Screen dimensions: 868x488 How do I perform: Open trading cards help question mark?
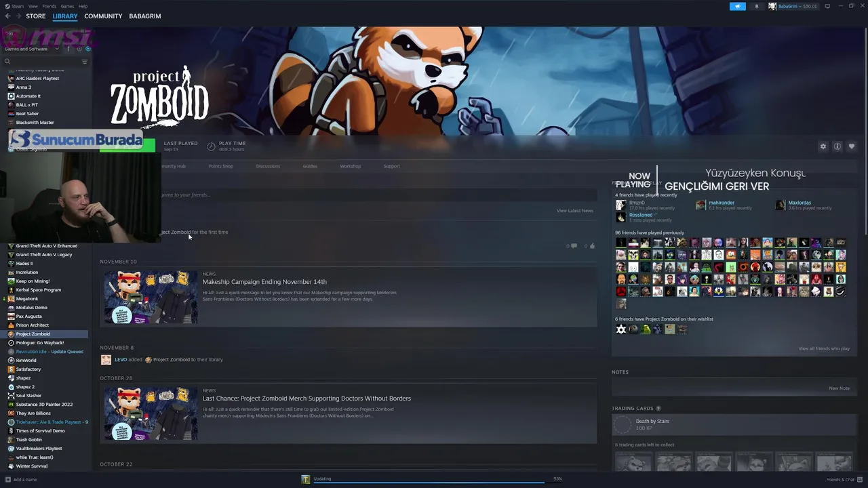658,409
